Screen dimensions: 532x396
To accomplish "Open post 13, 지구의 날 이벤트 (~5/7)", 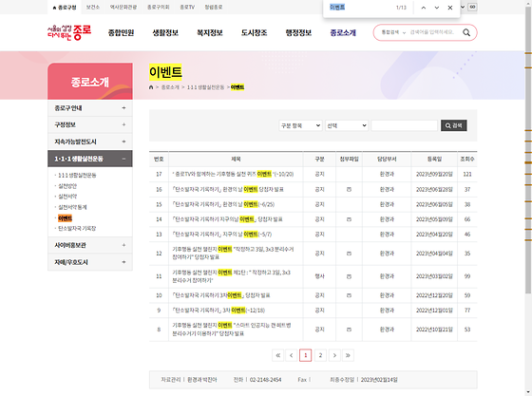I will [x=222, y=235].
